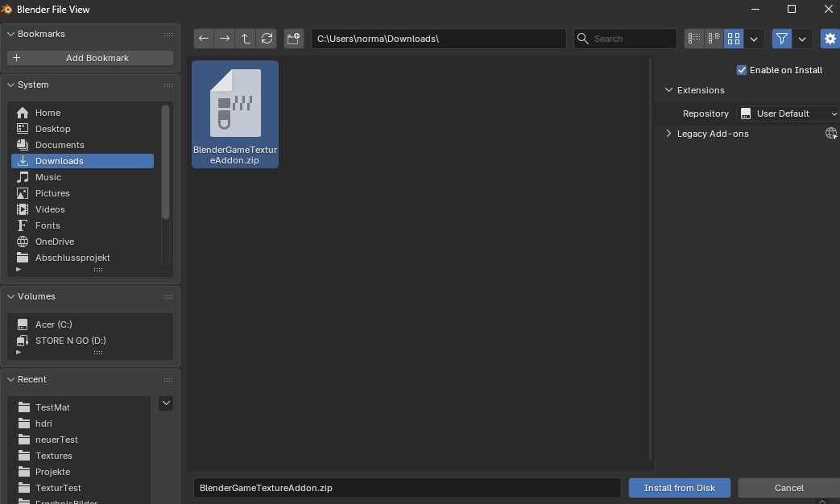Uncheck Enable on Install

(742, 70)
